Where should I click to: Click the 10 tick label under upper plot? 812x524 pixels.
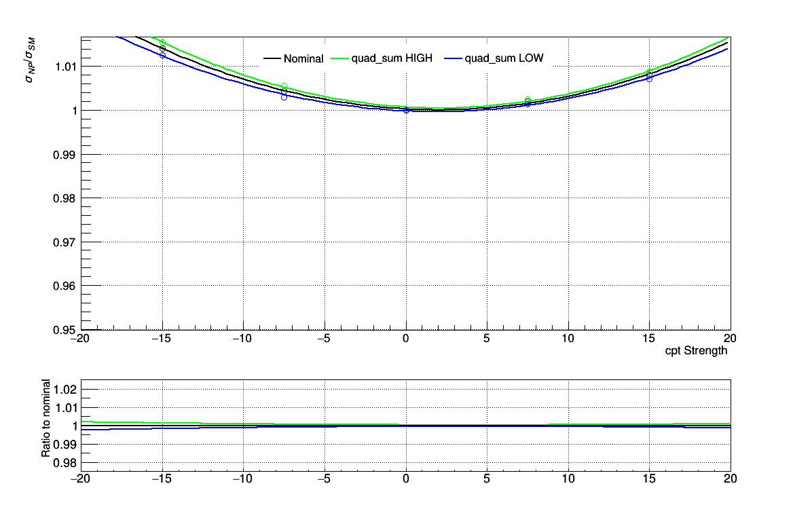click(x=568, y=339)
